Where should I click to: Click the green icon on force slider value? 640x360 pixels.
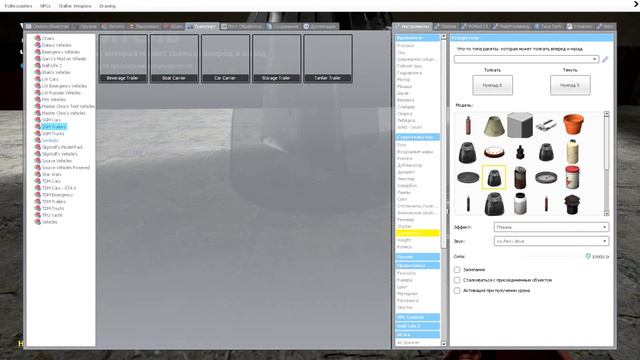coord(588,256)
